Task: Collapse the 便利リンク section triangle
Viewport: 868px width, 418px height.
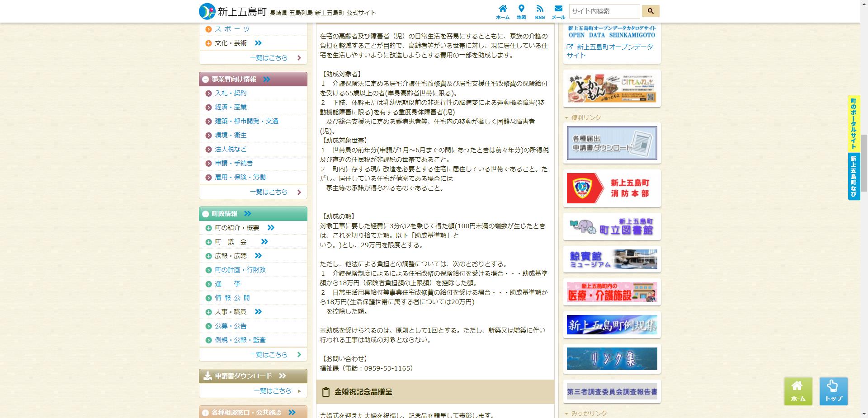Action: coord(566,117)
